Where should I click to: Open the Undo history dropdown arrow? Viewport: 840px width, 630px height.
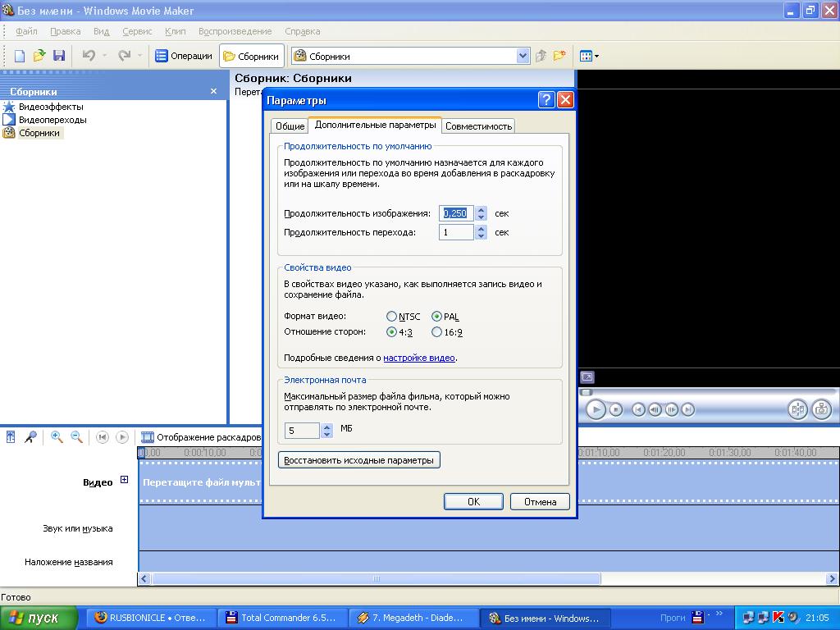click(104, 55)
